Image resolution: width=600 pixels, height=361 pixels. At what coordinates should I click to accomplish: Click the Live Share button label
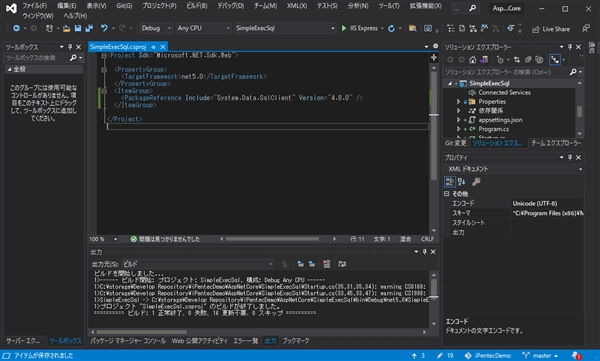click(556, 29)
